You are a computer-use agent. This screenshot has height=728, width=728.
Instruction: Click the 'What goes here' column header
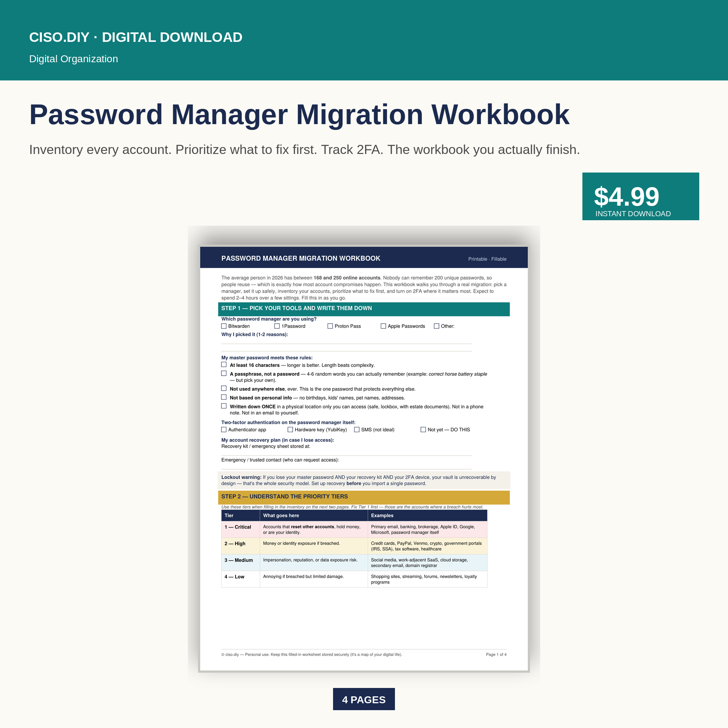tap(313, 515)
